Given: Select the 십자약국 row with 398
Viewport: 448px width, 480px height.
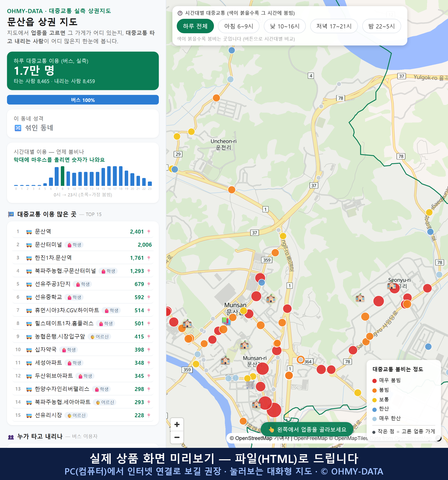Looking at the screenshot, I should [83, 350].
